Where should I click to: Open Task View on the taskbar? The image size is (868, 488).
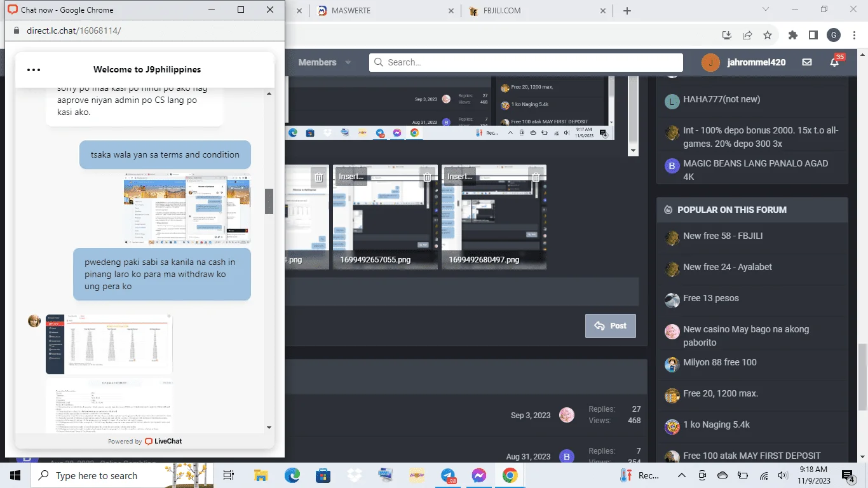pos(229,475)
